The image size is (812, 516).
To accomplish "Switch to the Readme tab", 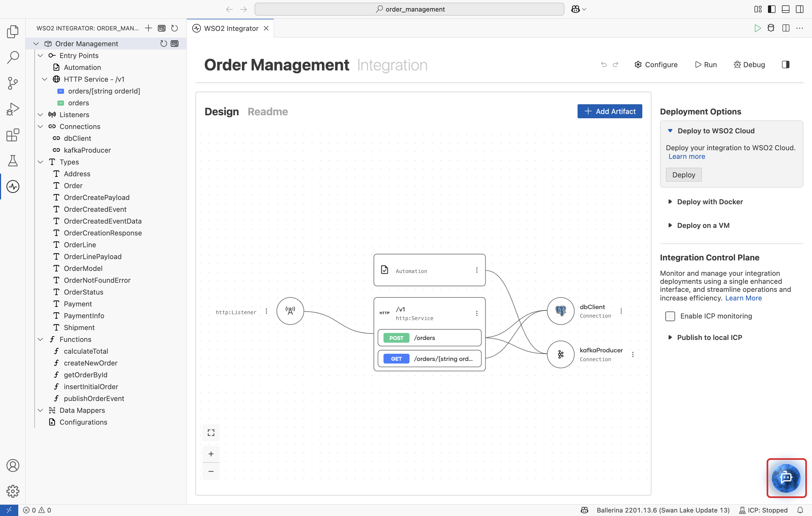I will coord(267,111).
